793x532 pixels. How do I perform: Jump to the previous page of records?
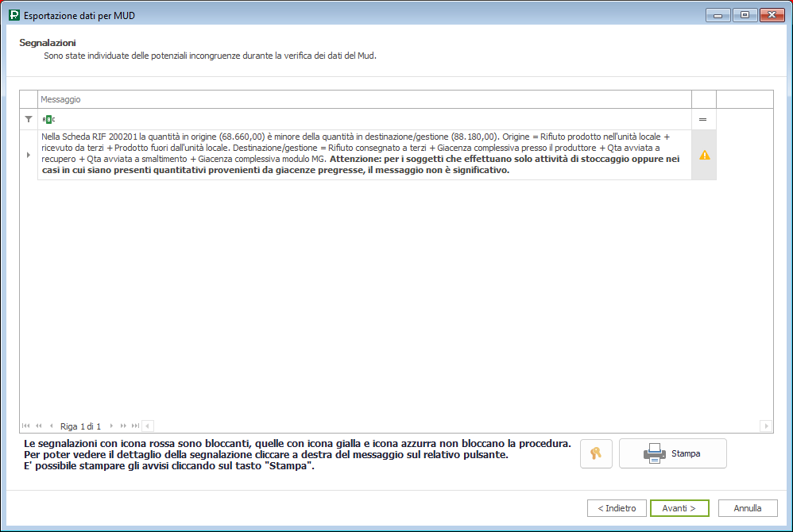39,426
